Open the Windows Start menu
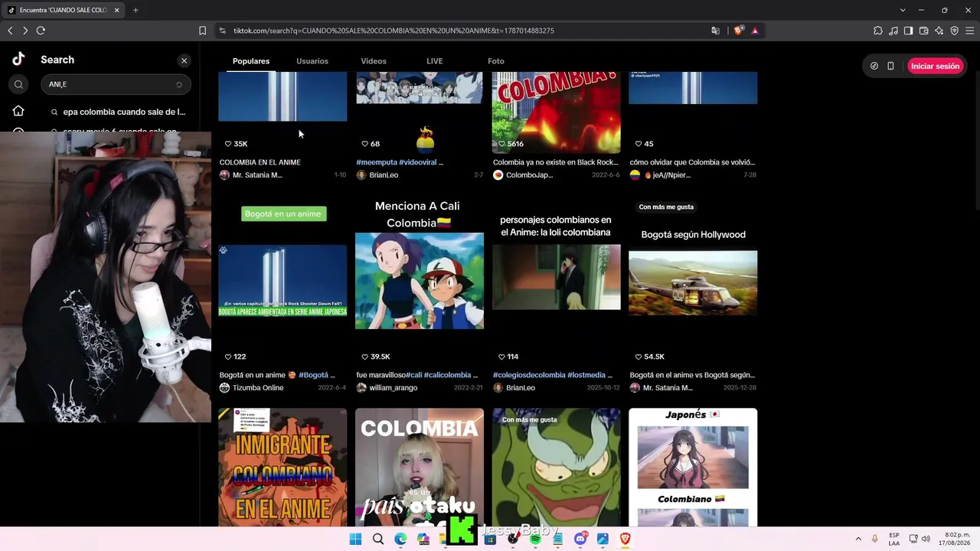Viewport: 980px width, 551px height. click(x=355, y=540)
